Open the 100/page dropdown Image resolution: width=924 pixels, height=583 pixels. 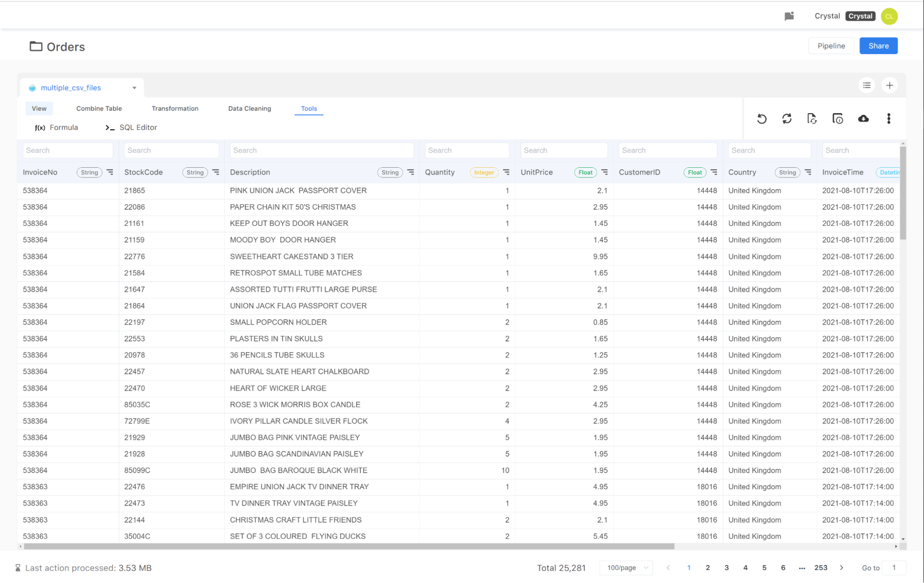click(626, 568)
